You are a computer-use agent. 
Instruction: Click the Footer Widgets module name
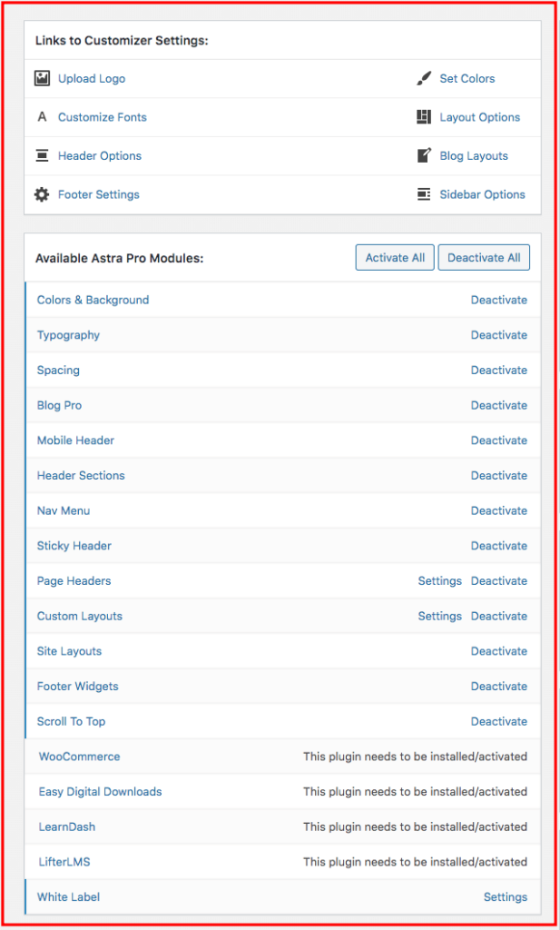click(78, 686)
